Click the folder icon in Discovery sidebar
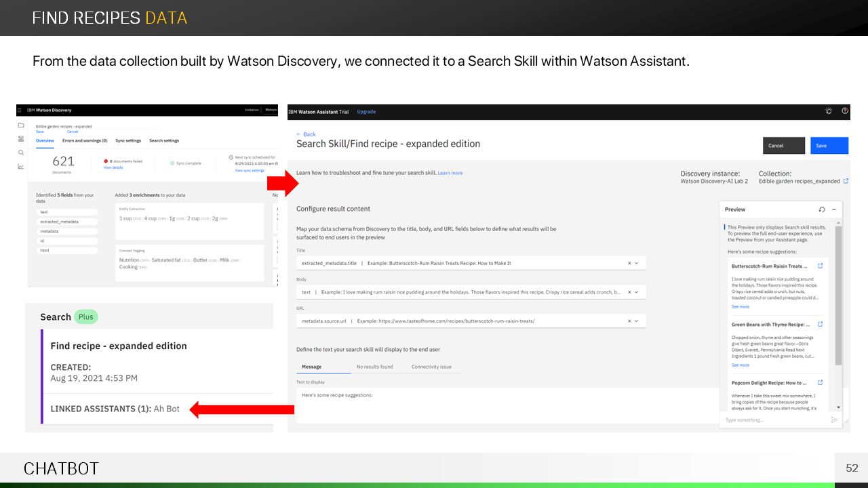868x488 pixels. click(20, 125)
